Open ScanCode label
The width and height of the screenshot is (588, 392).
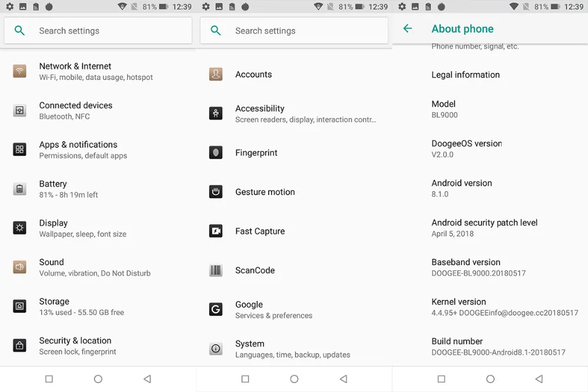tap(255, 270)
